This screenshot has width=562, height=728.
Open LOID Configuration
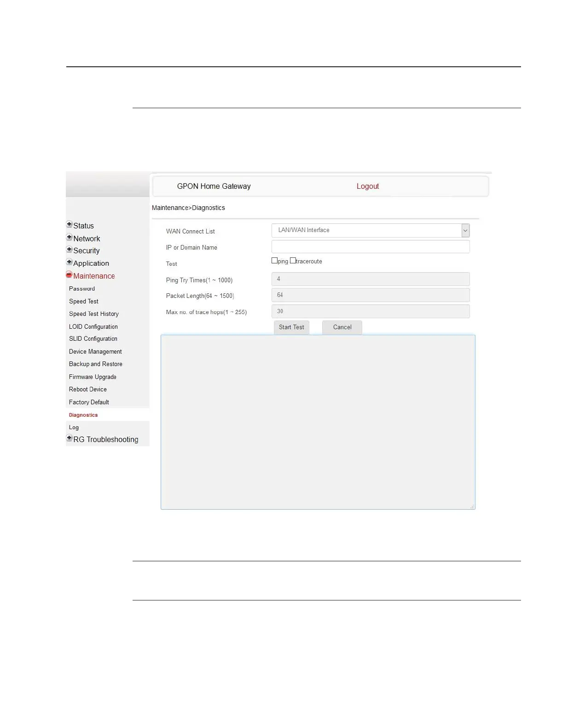93,327
